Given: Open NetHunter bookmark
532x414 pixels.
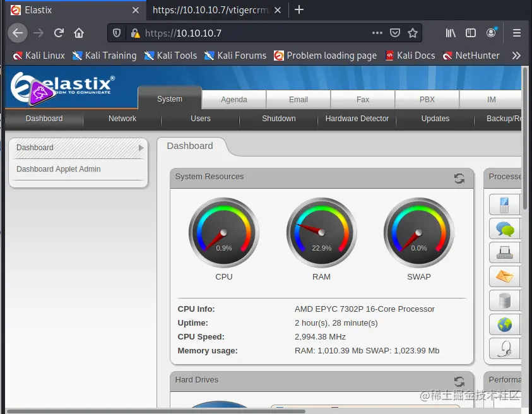Looking at the screenshot, I should pos(471,56).
